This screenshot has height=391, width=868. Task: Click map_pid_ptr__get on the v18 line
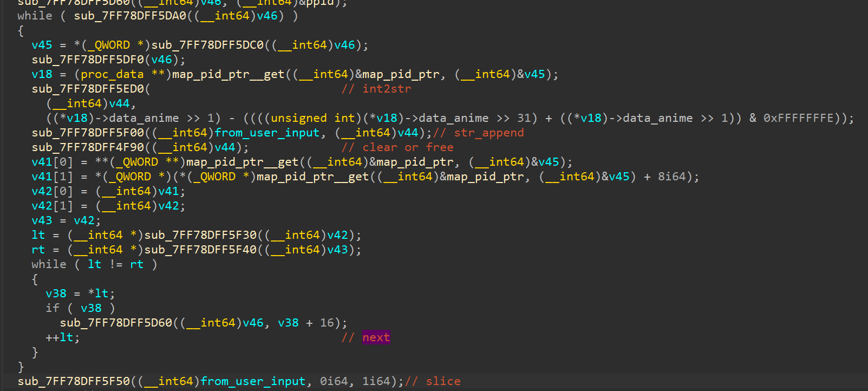[229, 74]
